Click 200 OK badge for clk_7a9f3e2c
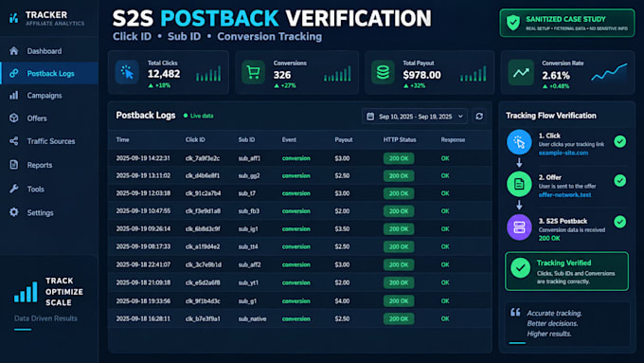Viewport: 644px width, 363px height. tap(399, 158)
